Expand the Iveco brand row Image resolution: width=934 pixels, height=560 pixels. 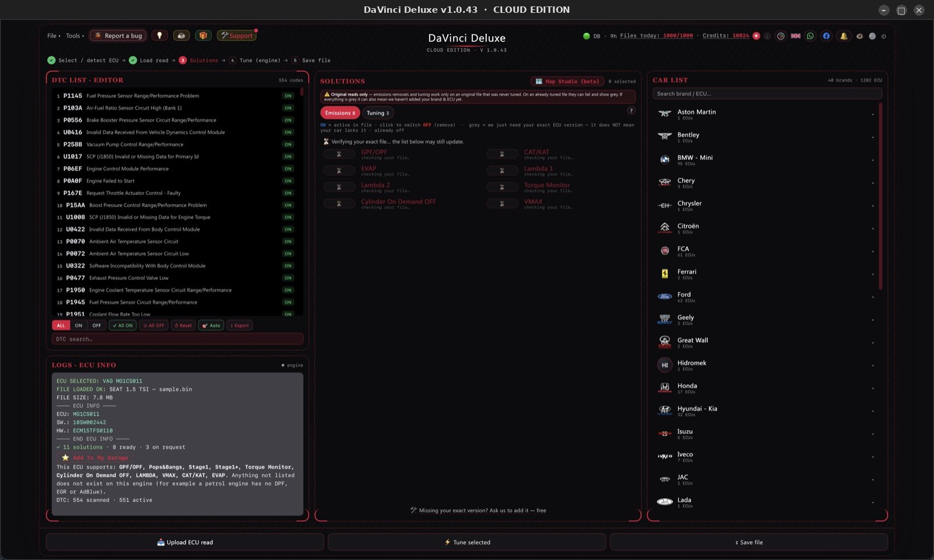click(766, 457)
